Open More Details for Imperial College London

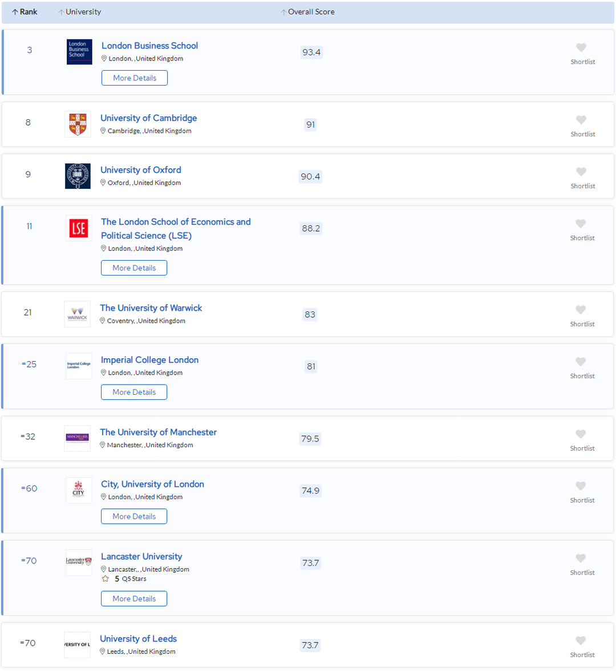click(134, 392)
